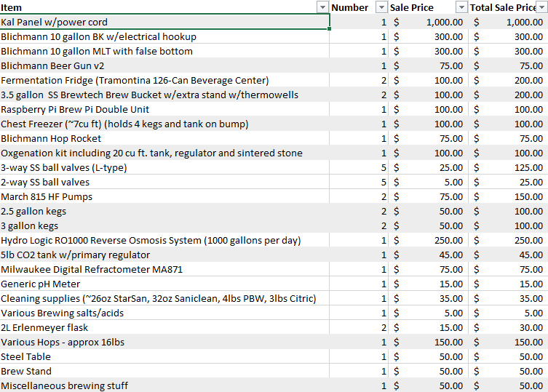Select cell 'Brew Stand'
The image size is (548, 392).
click(x=164, y=371)
